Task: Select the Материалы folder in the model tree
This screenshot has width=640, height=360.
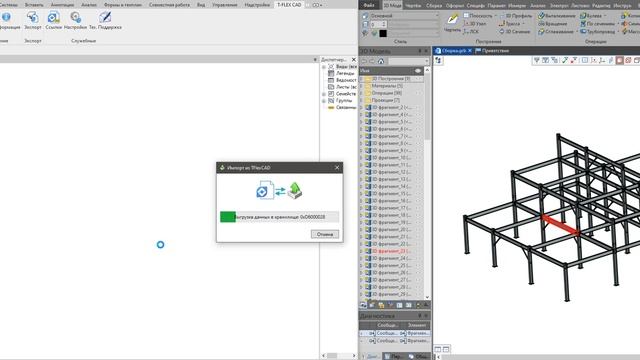Action: point(387,86)
